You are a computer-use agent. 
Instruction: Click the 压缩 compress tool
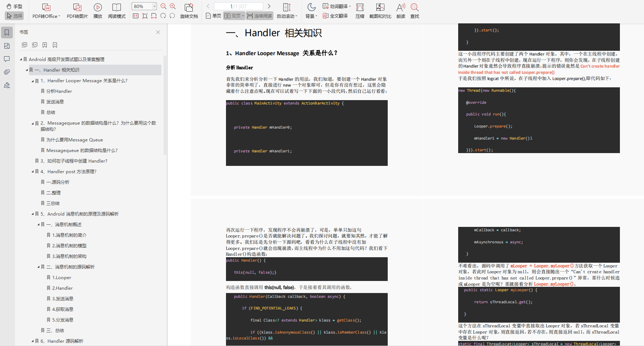coord(360,11)
